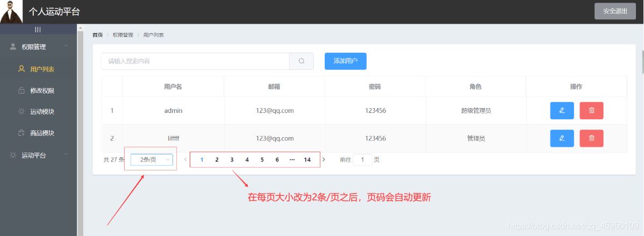
Task: Select page 4 in pagination
Action: [x=247, y=160]
